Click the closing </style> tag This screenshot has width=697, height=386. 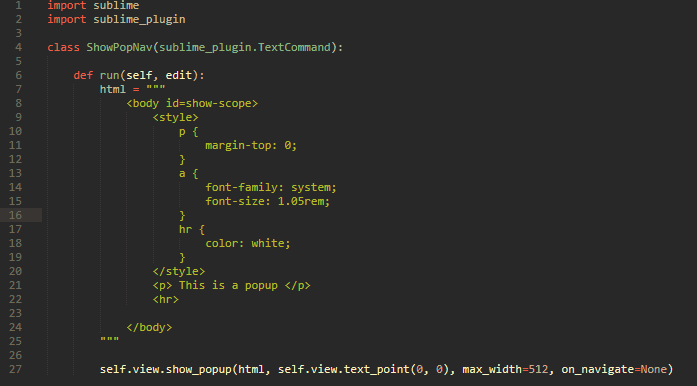pos(179,271)
